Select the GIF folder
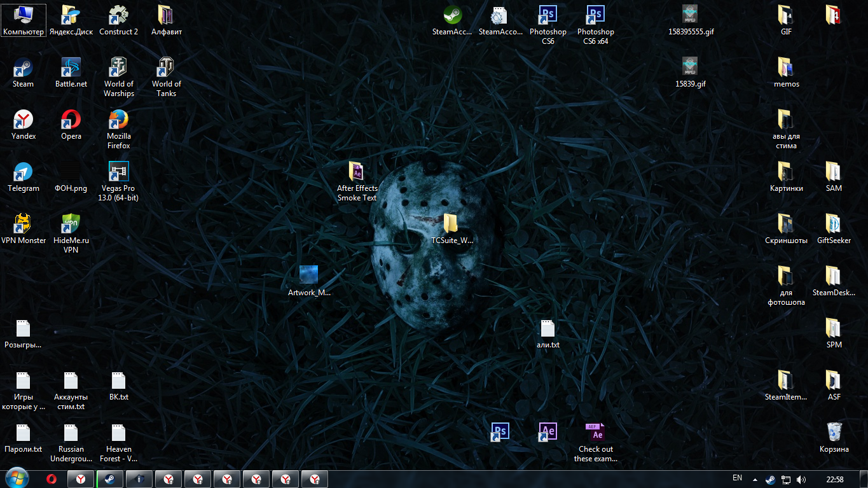Viewport: 868px width, 488px height. coord(786,20)
